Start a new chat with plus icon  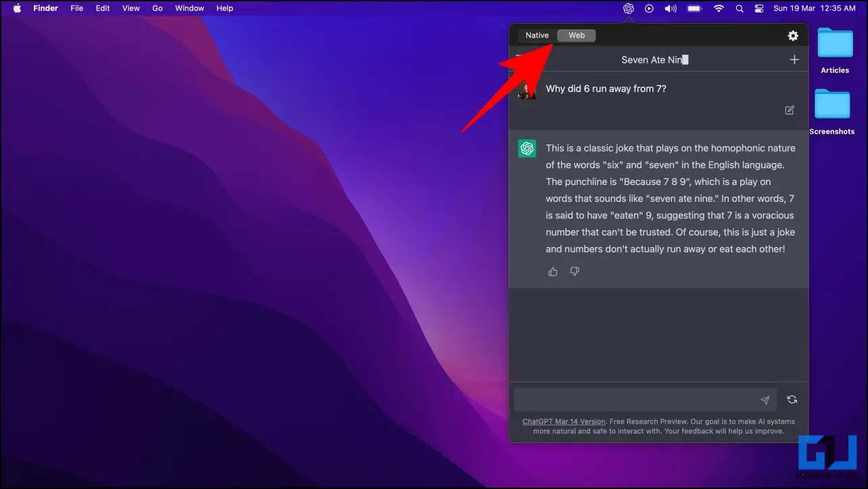coord(794,59)
